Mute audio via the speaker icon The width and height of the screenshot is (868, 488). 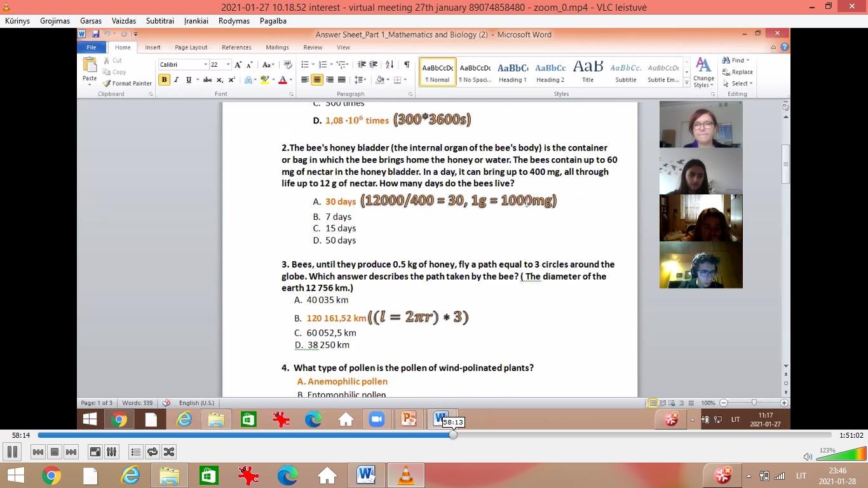coord(808,456)
